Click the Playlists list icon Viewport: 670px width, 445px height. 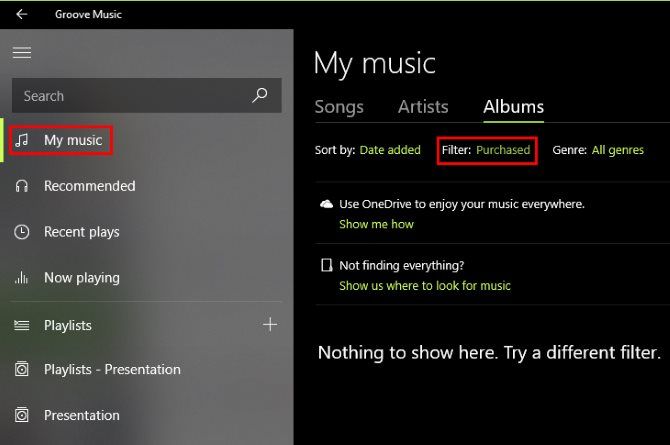pos(22,325)
